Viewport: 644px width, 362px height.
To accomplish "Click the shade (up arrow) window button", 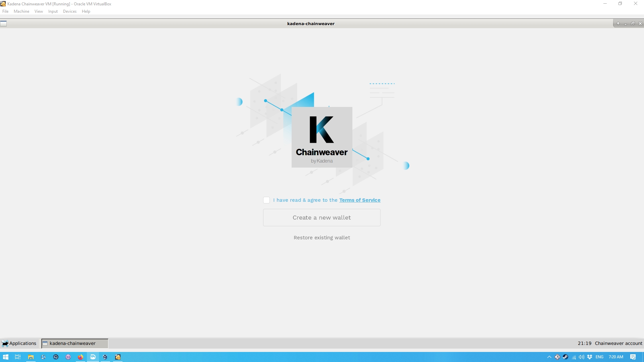I will (618, 23).
